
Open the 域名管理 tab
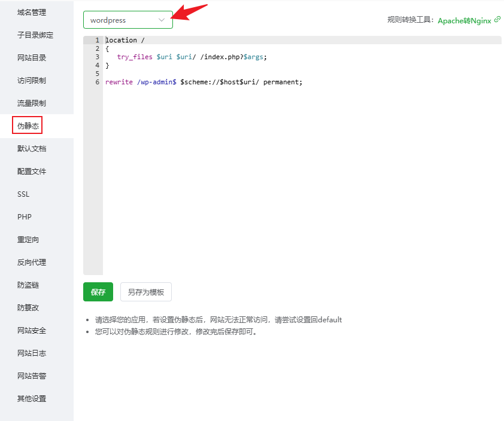coord(32,13)
